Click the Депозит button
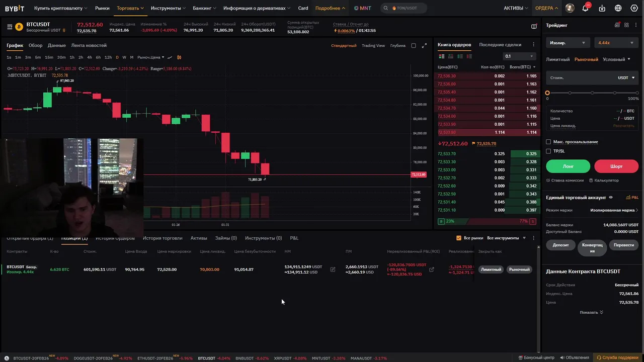The image size is (644, 362). pyautogui.click(x=560, y=245)
